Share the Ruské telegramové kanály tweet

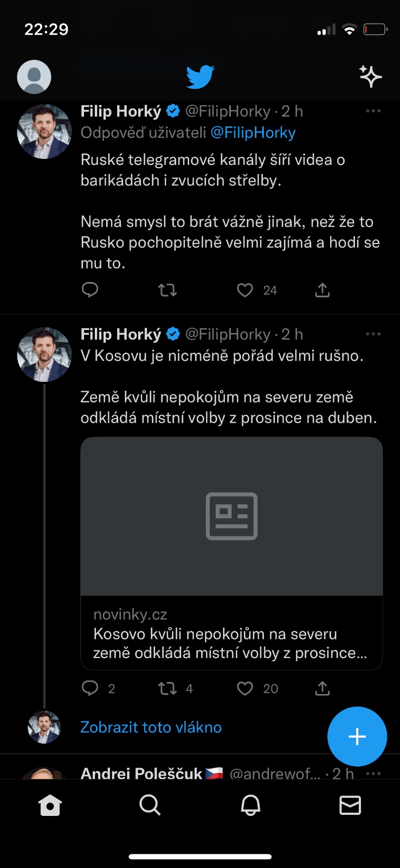coord(322,290)
